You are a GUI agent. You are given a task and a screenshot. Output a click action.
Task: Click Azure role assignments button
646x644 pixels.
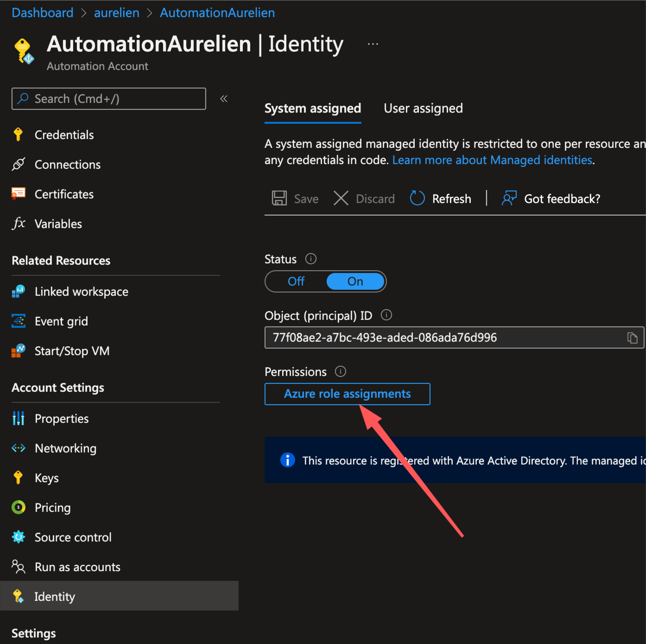tap(347, 394)
